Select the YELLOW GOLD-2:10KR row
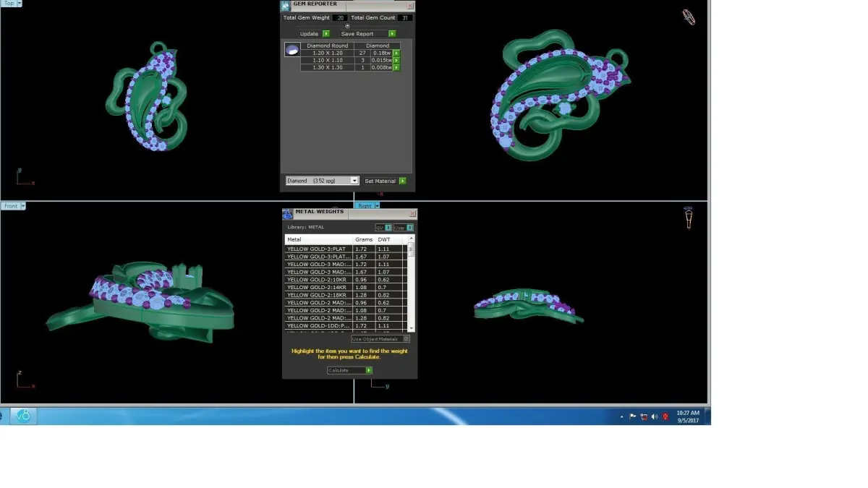This screenshot has width=868, height=488. point(346,280)
